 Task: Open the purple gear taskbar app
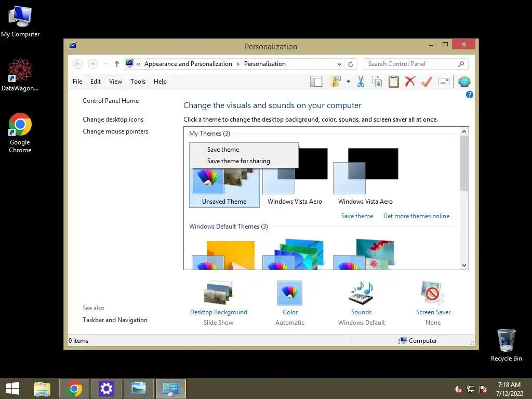[x=106, y=389]
